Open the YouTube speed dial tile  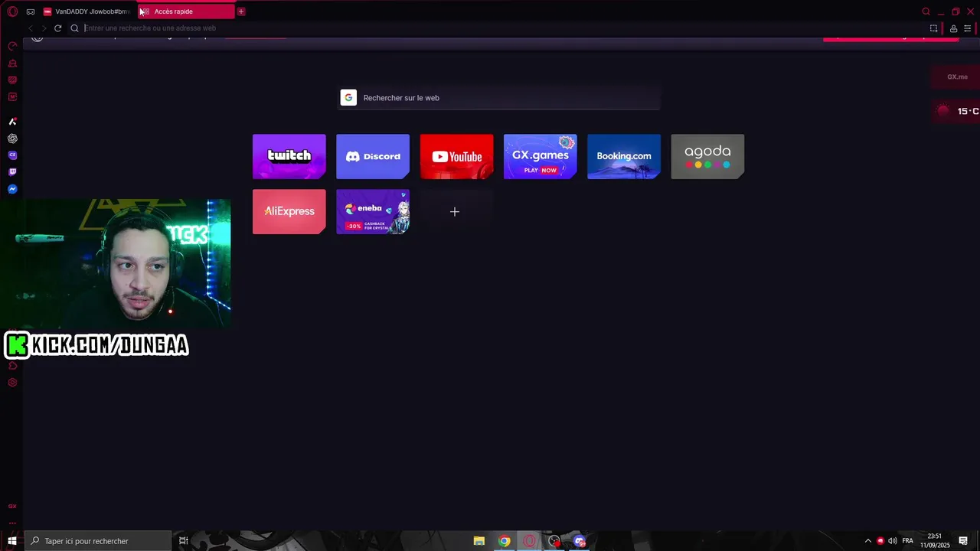click(456, 156)
